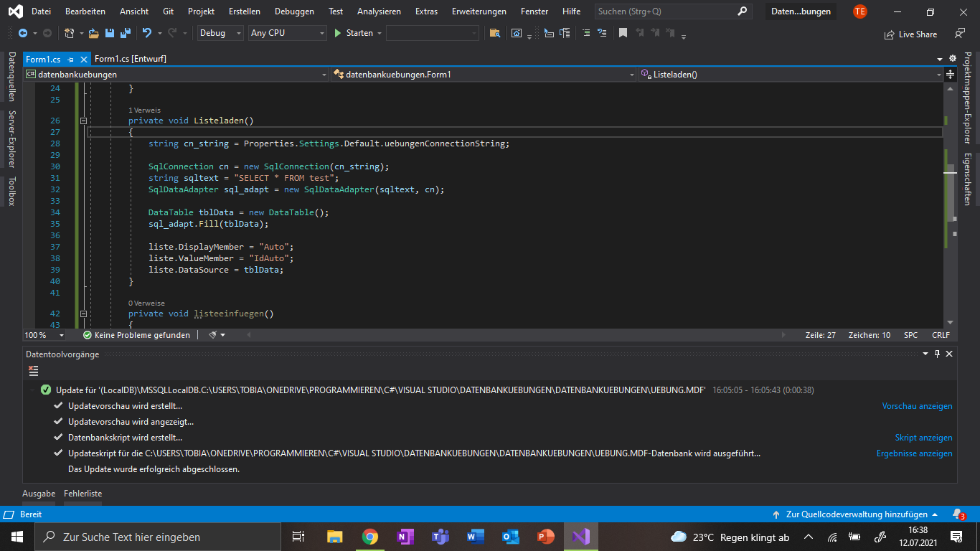Image resolution: width=980 pixels, height=551 pixels.
Task: Open the Listeladen() member dropdown
Action: click(789, 74)
